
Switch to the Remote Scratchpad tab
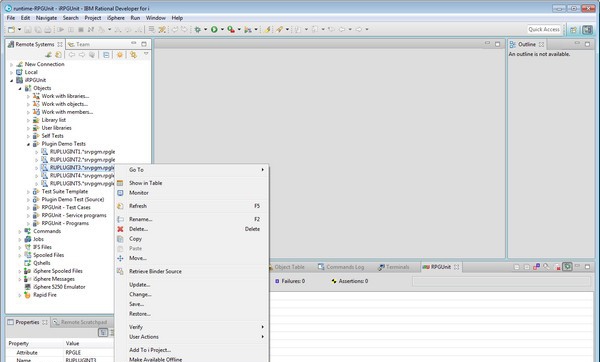(x=80, y=322)
